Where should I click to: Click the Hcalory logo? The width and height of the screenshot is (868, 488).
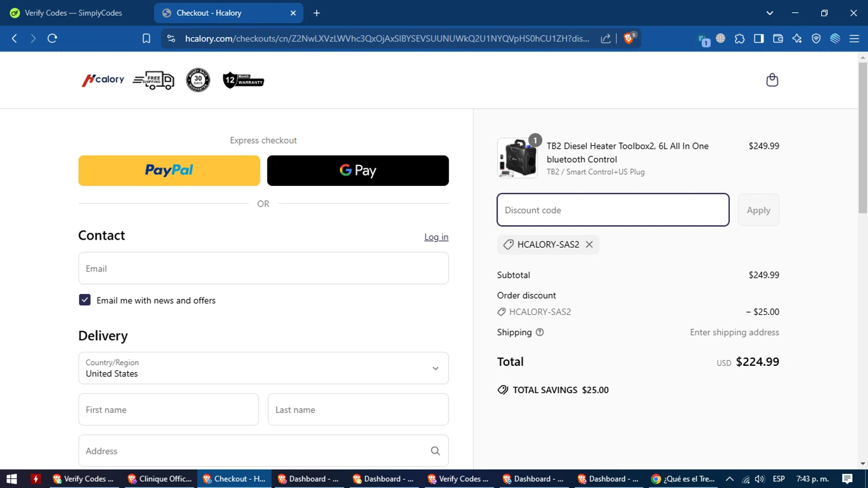click(x=103, y=80)
